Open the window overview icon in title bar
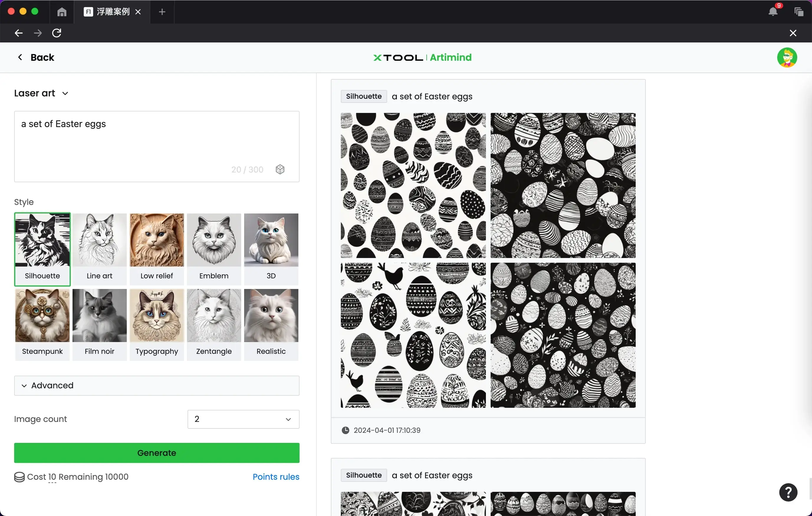Image resolution: width=812 pixels, height=516 pixels. tap(798, 12)
